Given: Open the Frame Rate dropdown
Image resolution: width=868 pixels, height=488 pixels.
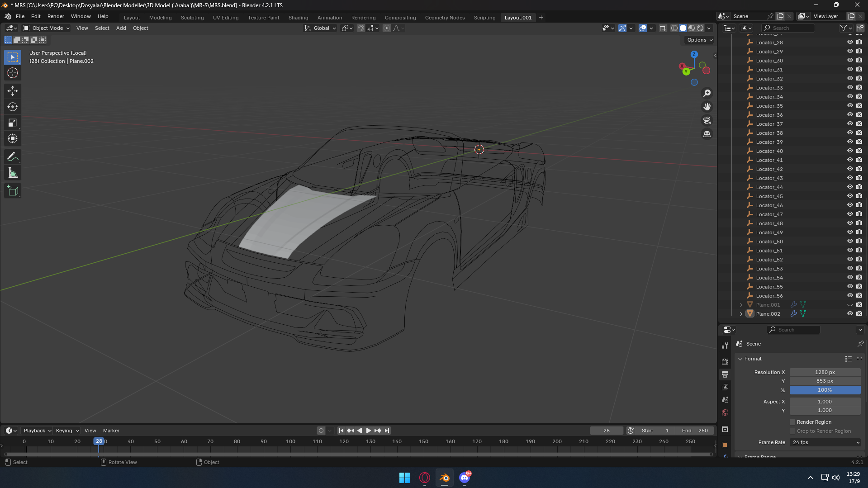Looking at the screenshot, I should (x=825, y=442).
